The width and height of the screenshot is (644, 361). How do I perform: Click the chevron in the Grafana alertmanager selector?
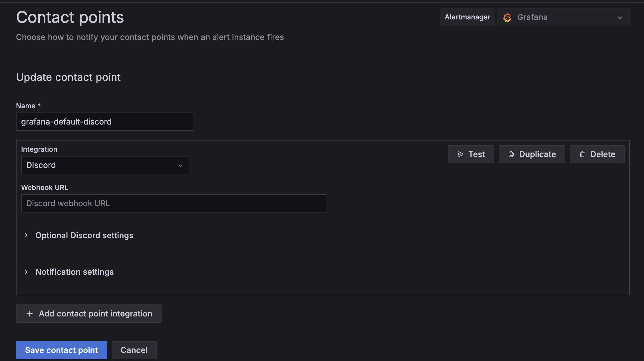[x=620, y=17]
